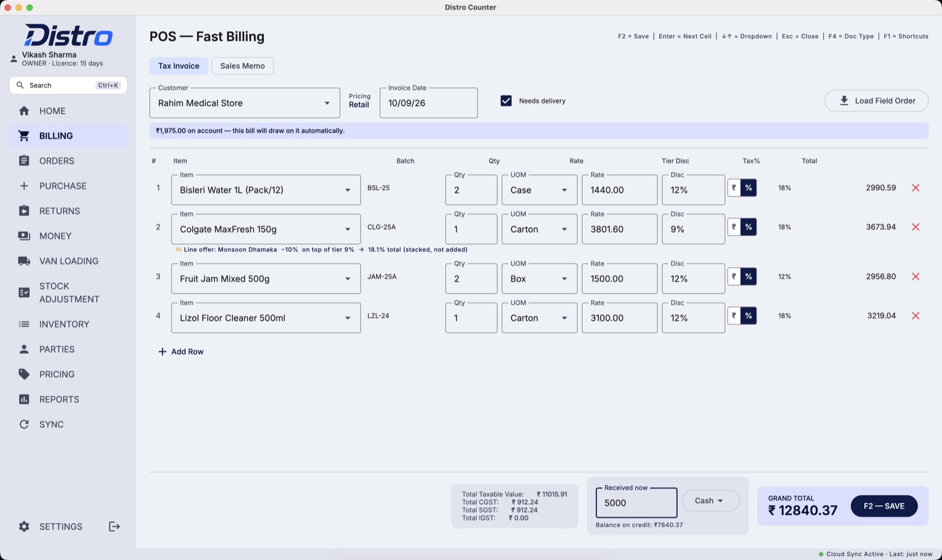
Task: Open the Returns icon
Action: click(x=24, y=211)
